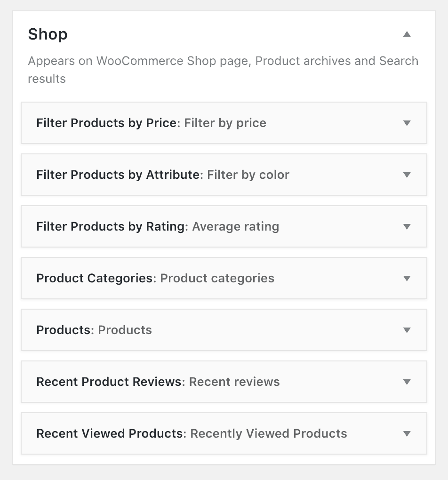Open Recent Viewed Products widget title
This screenshot has width=448, height=480.
tap(112, 433)
